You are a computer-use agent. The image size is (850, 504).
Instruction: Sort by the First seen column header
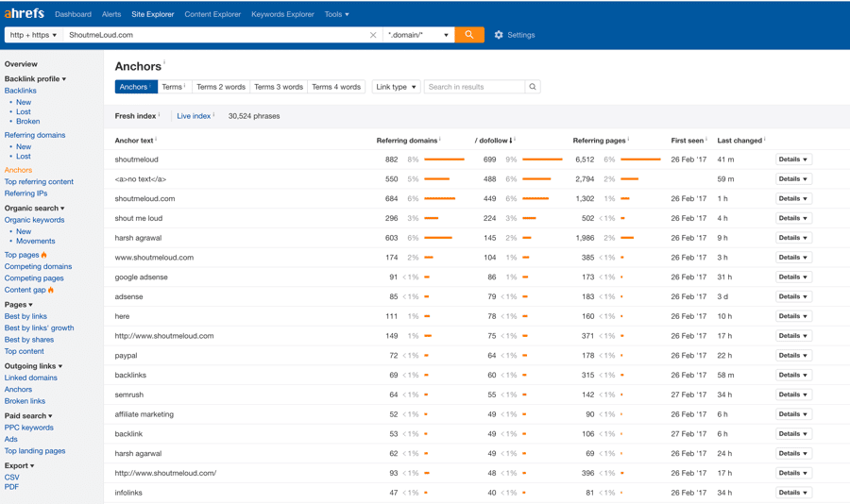[687, 141]
